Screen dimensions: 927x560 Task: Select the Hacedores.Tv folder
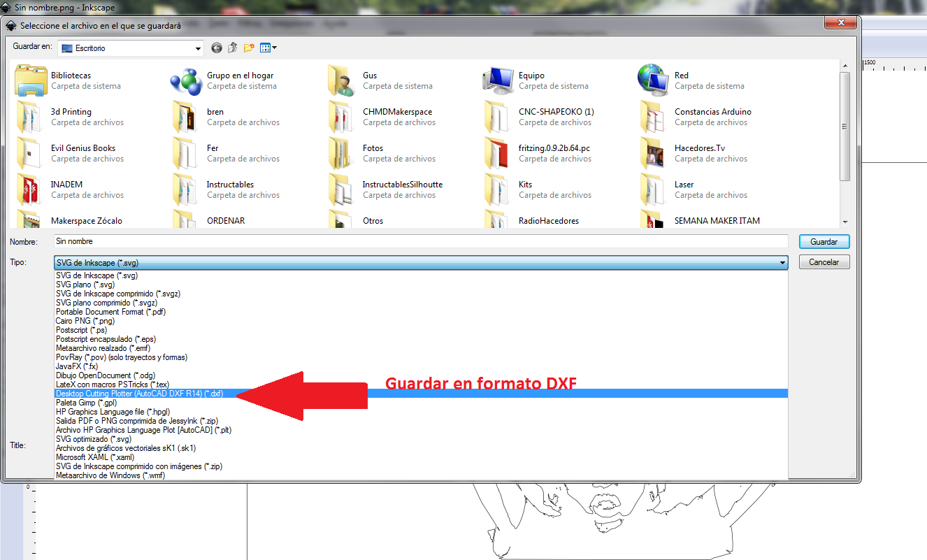(x=695, y=153)
